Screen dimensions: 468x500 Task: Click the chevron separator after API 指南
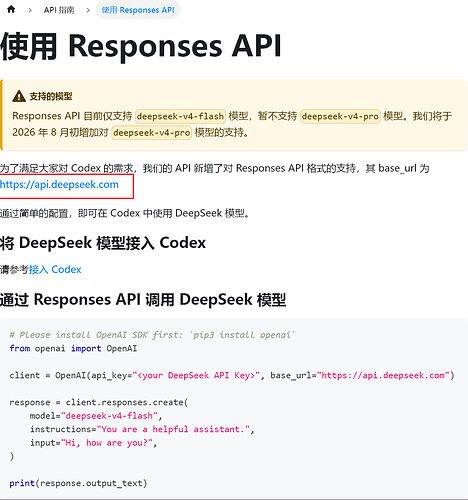[88, 10]
